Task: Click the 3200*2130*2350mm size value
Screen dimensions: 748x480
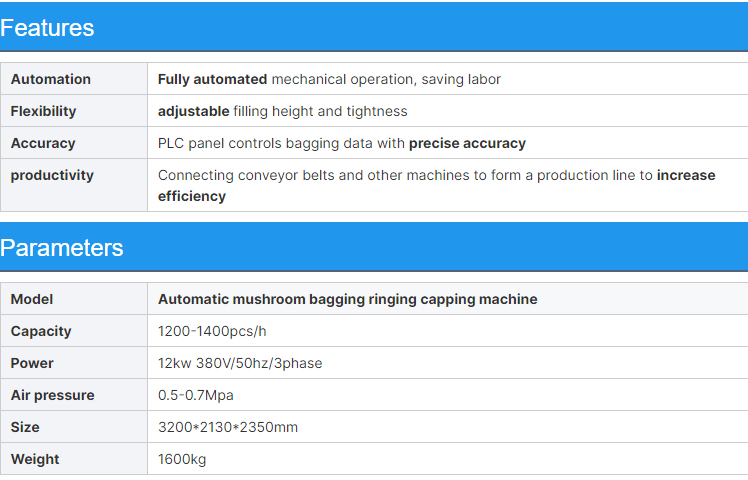Action: (x=228, y=427)
